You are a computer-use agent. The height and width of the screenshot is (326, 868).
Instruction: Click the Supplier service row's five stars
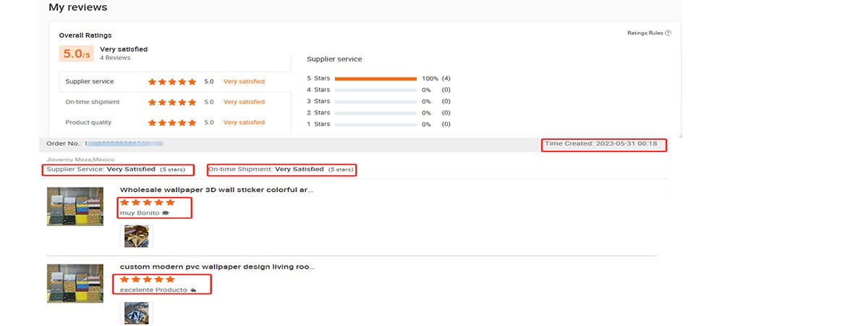tap(172, 82)
